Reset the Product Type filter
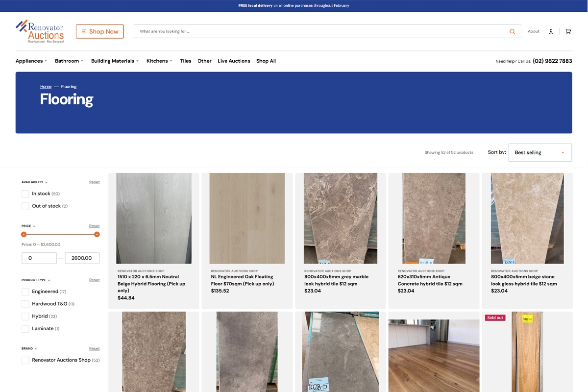 [x=94, y=280]
